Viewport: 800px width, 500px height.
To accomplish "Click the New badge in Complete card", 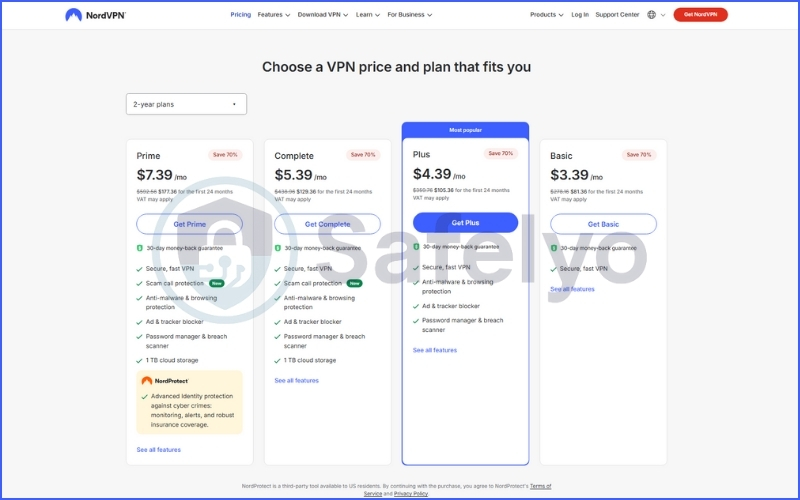I will tap(355, 283).
